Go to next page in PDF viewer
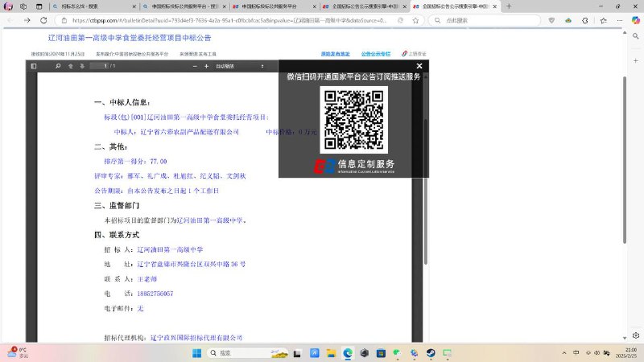 (x=82, y=66)
